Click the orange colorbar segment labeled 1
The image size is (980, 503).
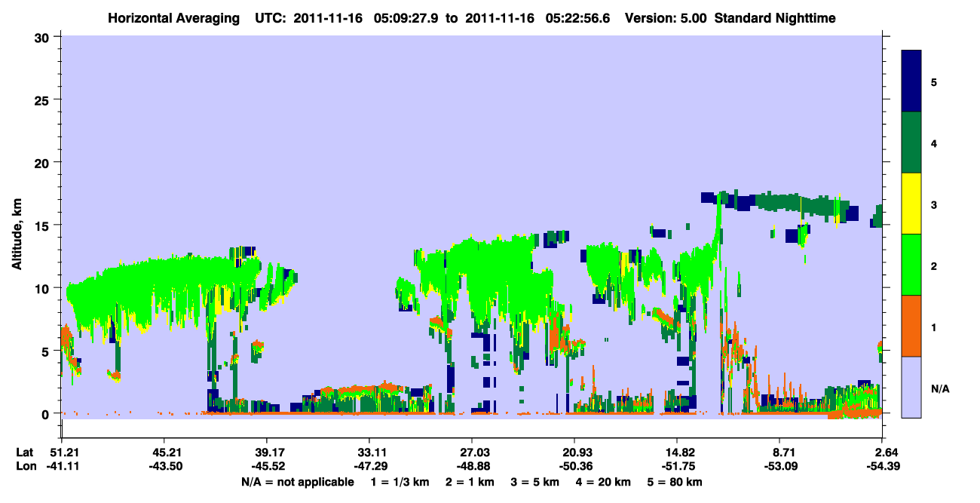[911, 326]
